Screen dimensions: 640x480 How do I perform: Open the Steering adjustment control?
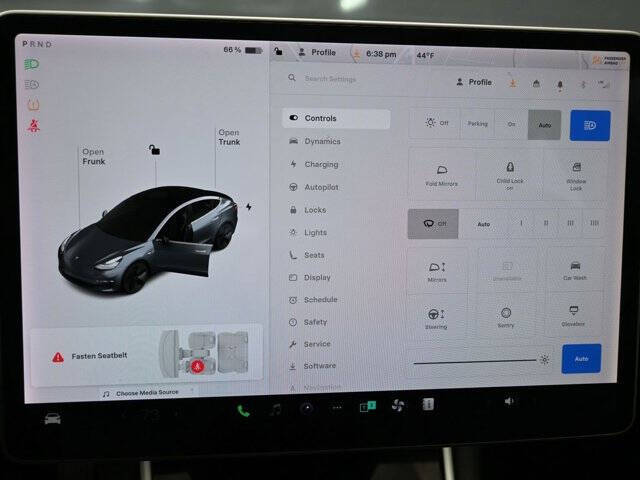pyautogui.click(x=436, y=318)
